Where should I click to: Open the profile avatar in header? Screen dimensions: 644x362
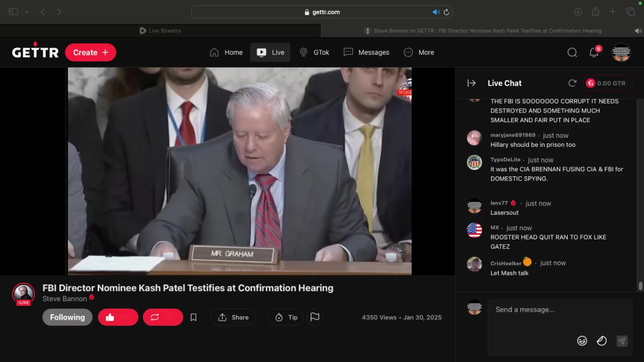click(621, 52)
